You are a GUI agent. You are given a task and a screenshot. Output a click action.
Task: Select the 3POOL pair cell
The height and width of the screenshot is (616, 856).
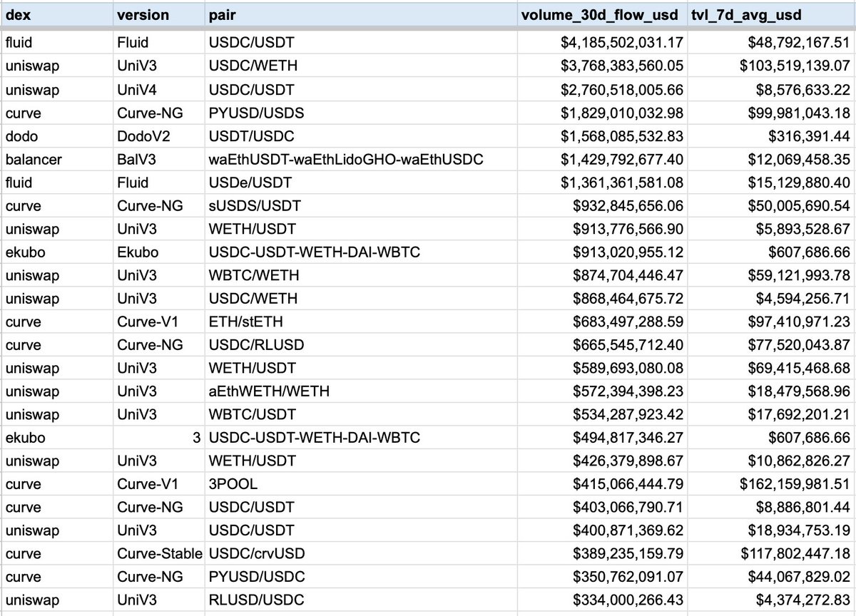click(362, 483)
